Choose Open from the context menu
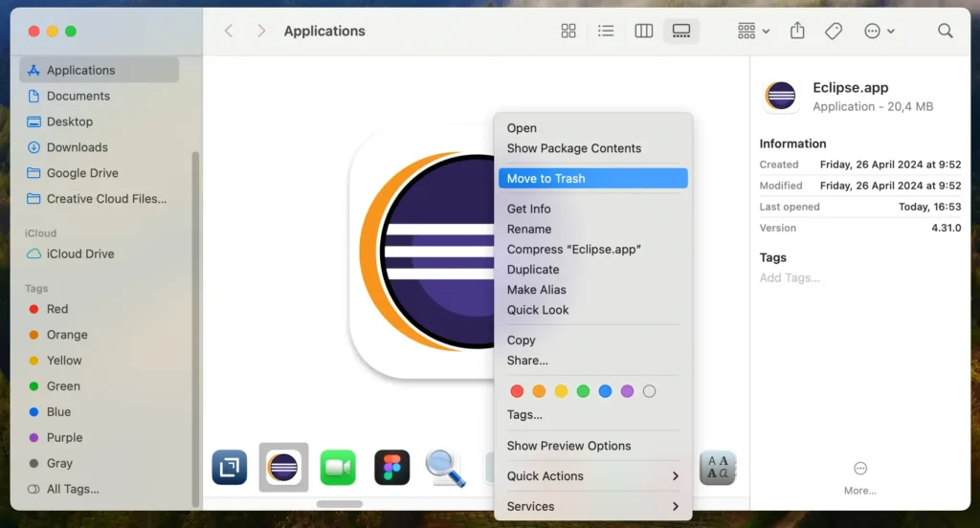The width and height of the screenshot is (980, 528). pos(593,128)
